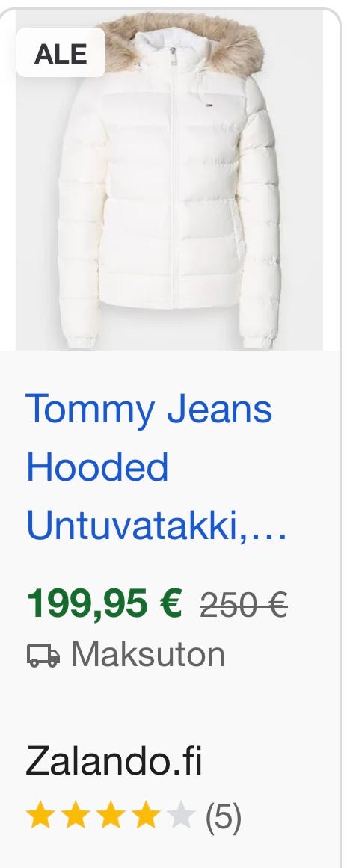The height and width of the screenshot is (868, 350).
Task: Click the jacket's front zipper in the image
Action: point(174,177)
